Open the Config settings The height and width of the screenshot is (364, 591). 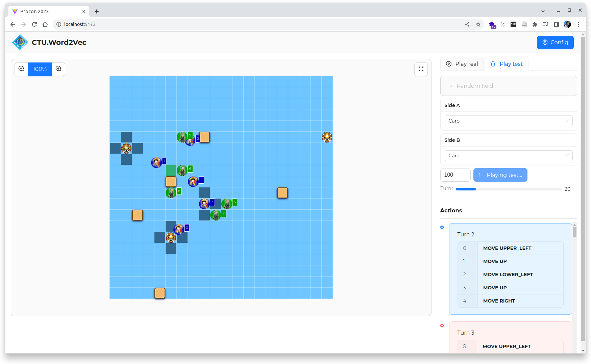(x=555, y=43)
